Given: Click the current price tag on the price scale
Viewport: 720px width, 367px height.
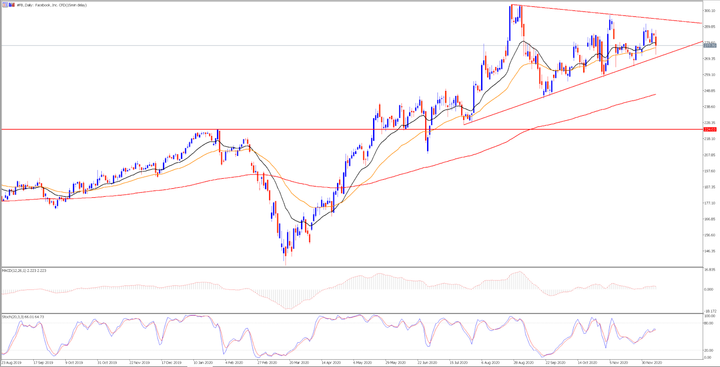Looking at the screenshot, I should (x=710, y=45).
